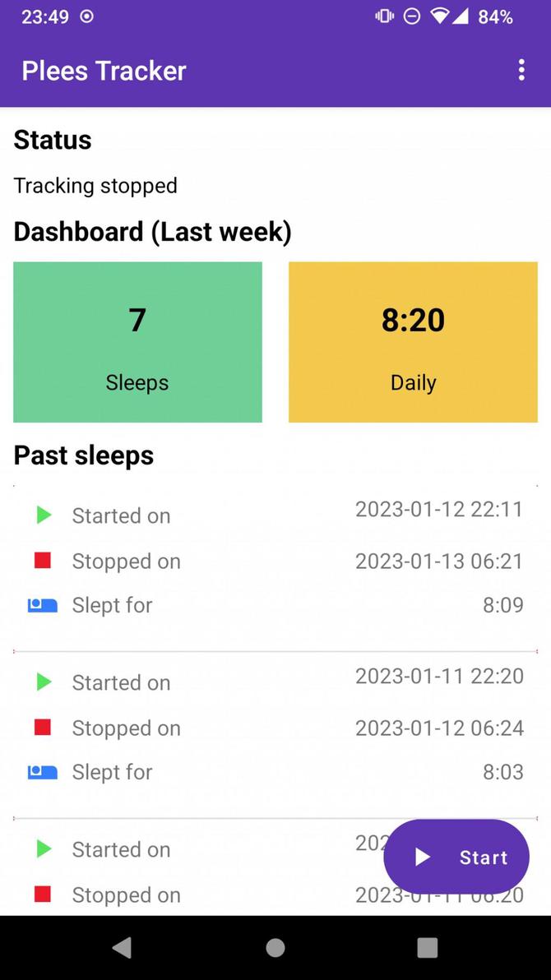This screenshot has height=980, width=551.
Task: Click the red stop square of the 2023-01-12 sleep
Action: tap(42, 561)
